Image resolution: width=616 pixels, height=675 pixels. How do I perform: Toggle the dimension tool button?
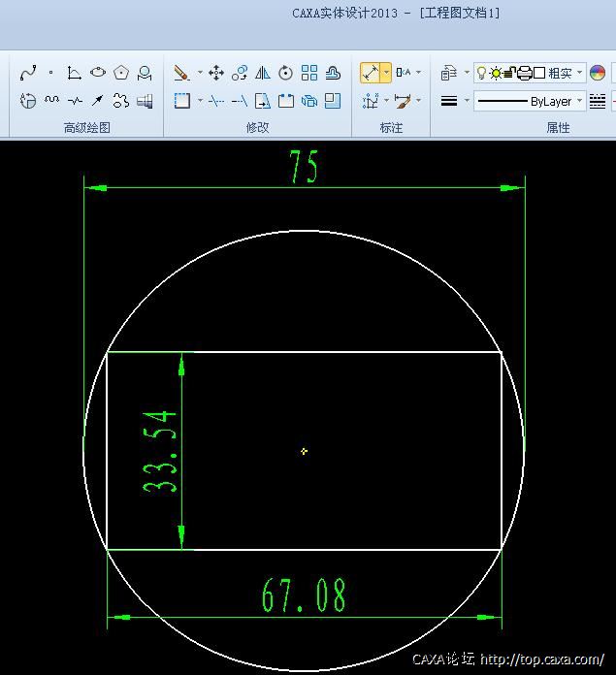(x=371, y=73)
